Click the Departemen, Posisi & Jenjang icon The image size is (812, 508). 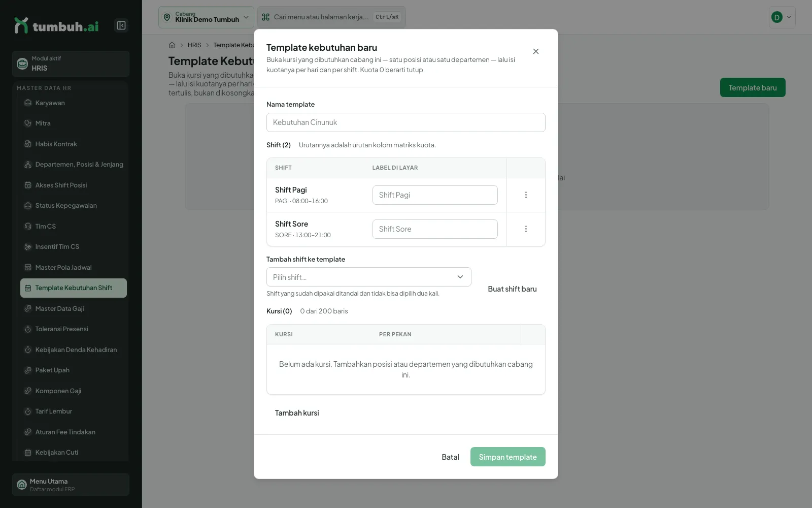tap(28, 165)
